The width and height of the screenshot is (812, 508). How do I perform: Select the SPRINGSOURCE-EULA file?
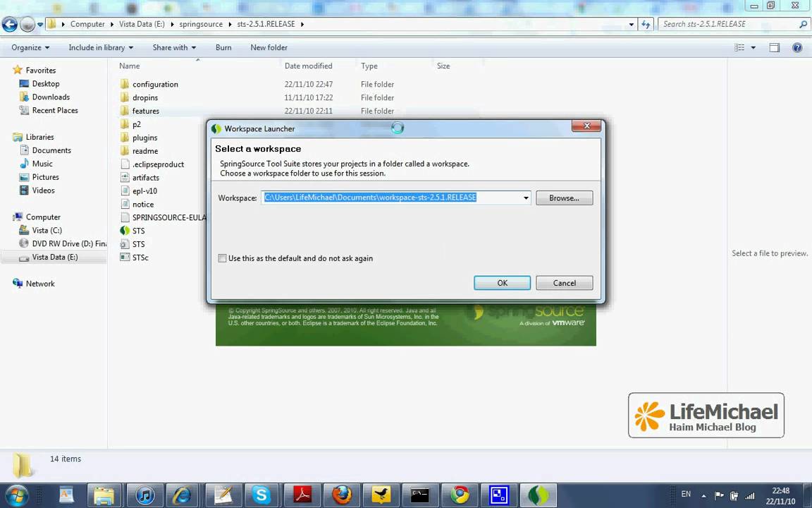[169, 218]
